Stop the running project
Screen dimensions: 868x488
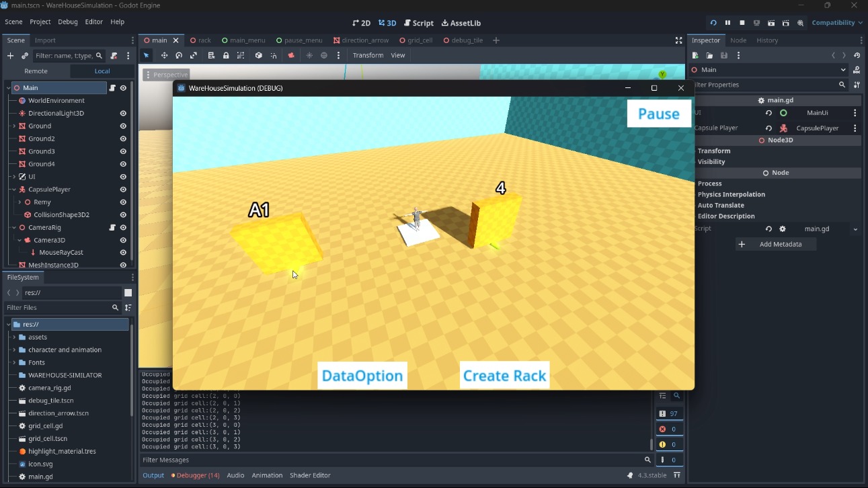742,23
